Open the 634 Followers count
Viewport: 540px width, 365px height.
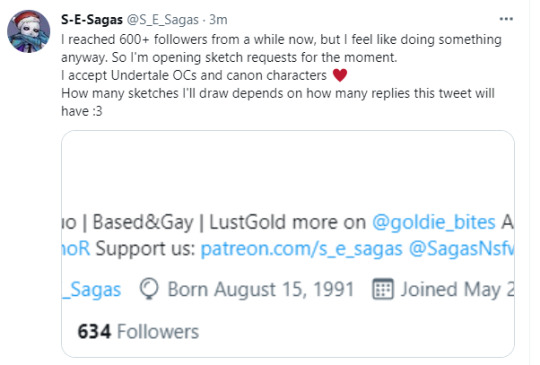[138, 332]
